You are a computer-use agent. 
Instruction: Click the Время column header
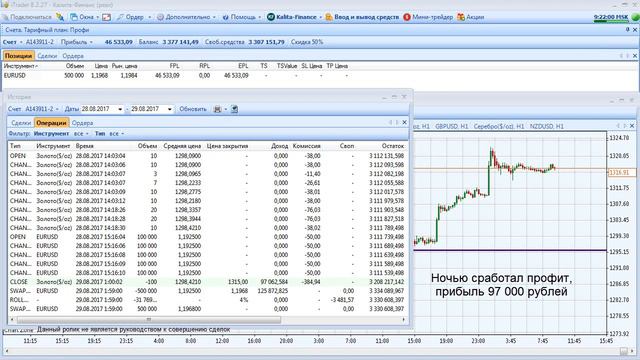coord(84,146)
